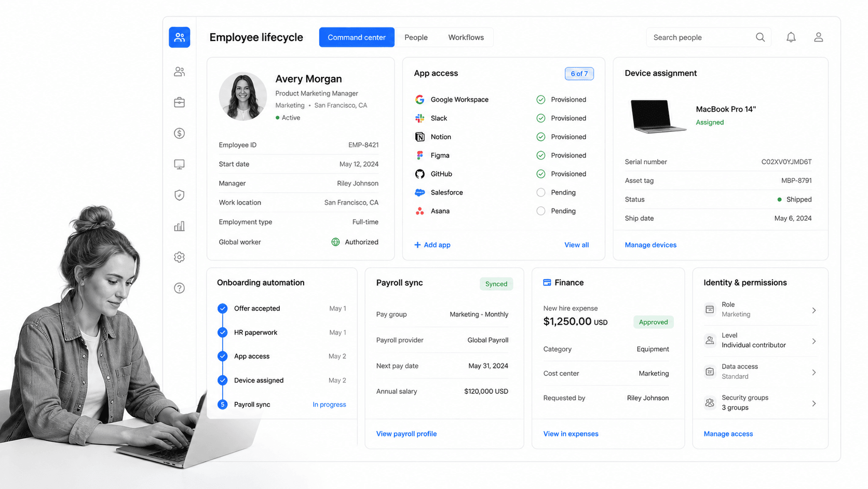The image size is (868, 489).
Task: Click the Security groups icon
Action: 710,403
